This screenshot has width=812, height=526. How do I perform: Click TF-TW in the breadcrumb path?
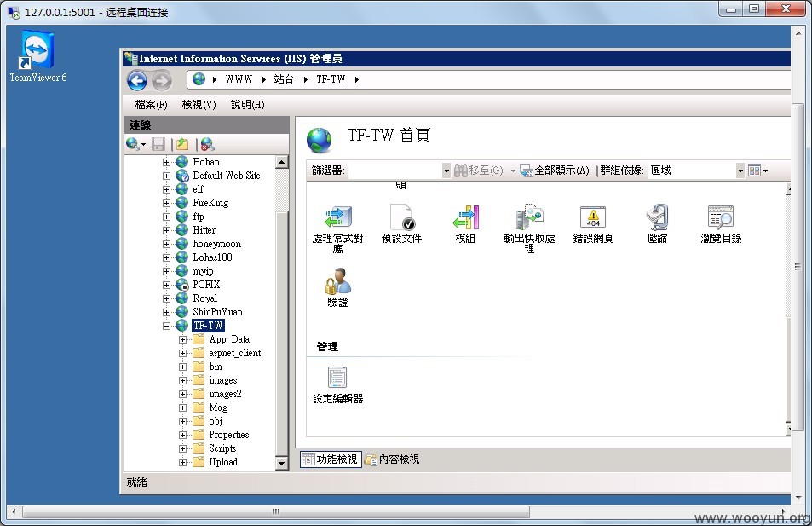pyautogui.click(x=331, y=79)
